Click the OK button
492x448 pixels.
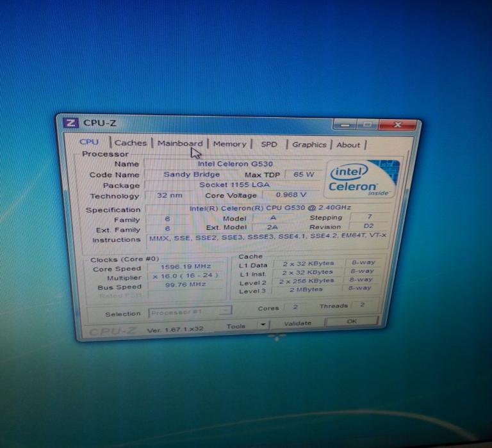coord(352,321)
